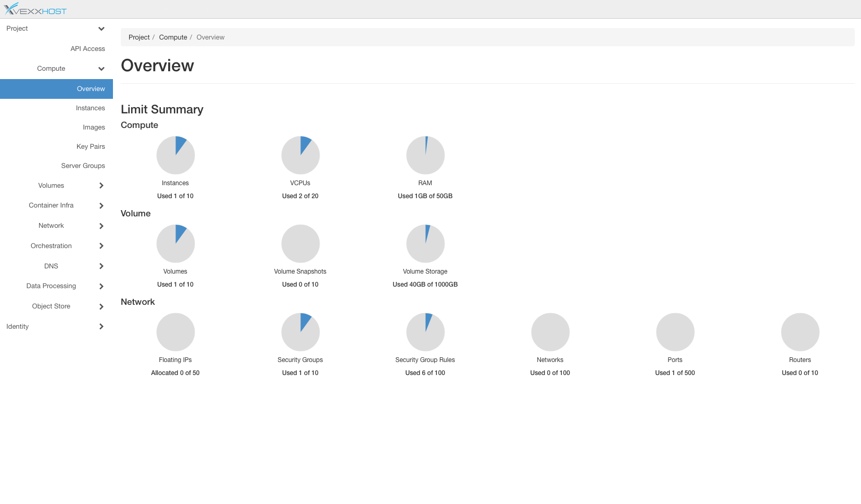This screenshot has width=861, height=504.
Task: Click the Routers chart label
Action: point(800,360)
